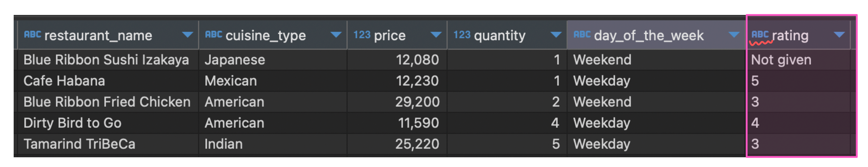Open the restaurant_name column filter dropdown arrow

click(x=187, y=35)
